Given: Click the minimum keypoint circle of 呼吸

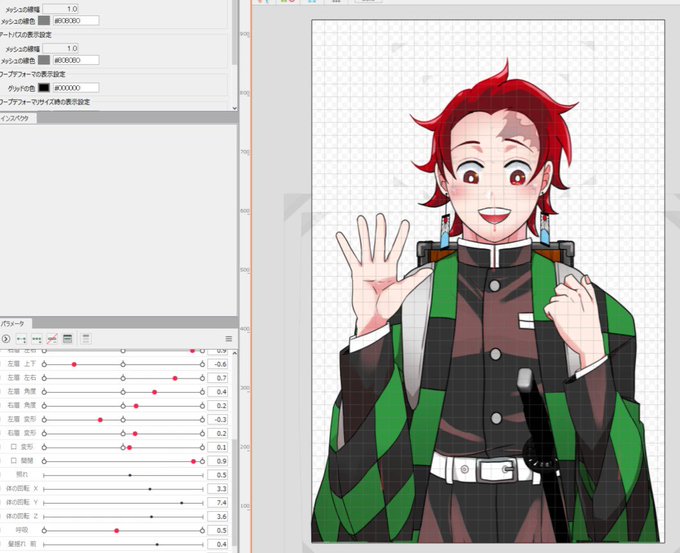Looking at the screenshot, I should [x=44, y=531].
